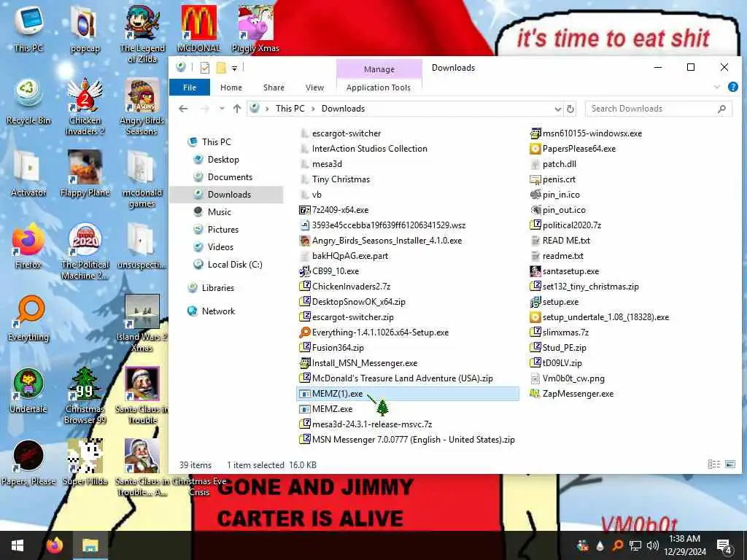Viewport: 747px width, 560px height.
Task: Switch to the Share ribbon tab
Action: point(274,87)
